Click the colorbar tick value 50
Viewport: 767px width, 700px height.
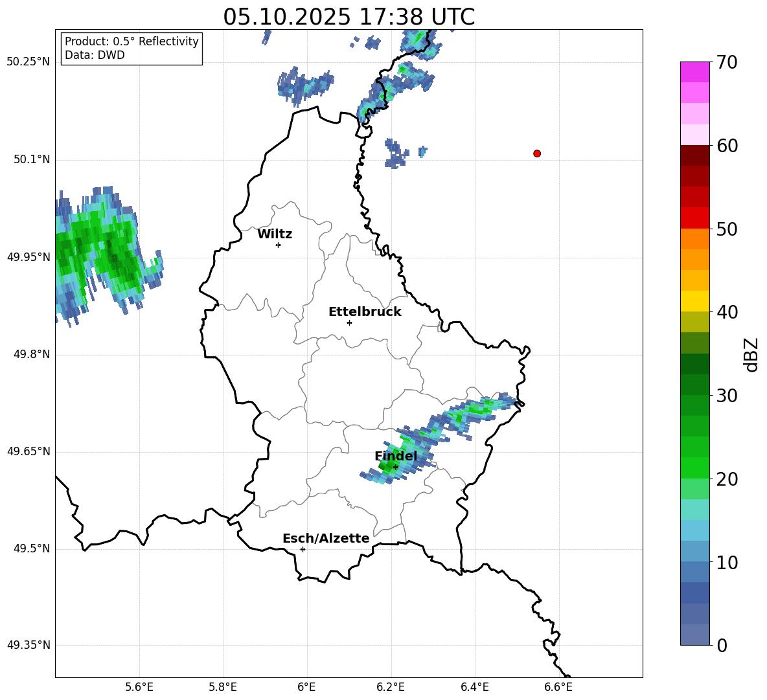click(x=727, y=229)
